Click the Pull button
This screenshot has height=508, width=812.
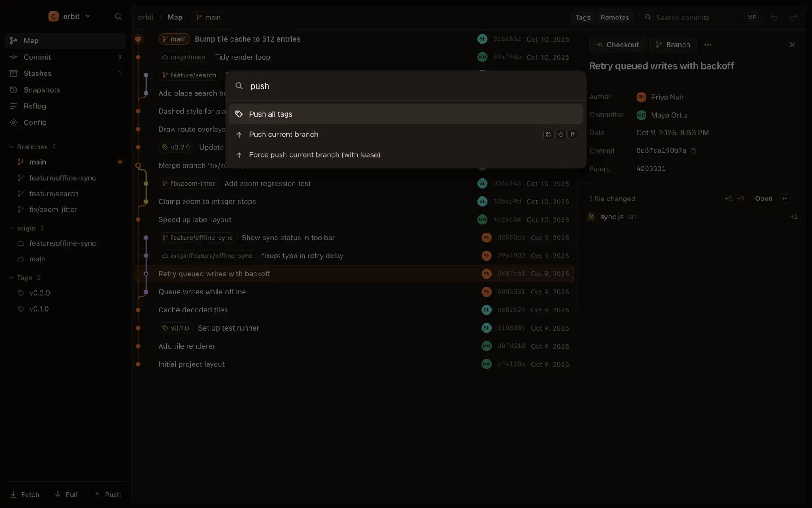pyautogui.click(x=66, y=494)
